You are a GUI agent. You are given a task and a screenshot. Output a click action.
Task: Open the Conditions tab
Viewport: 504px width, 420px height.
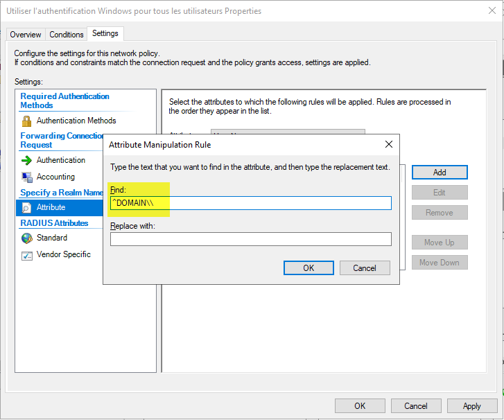click(67, 35)
